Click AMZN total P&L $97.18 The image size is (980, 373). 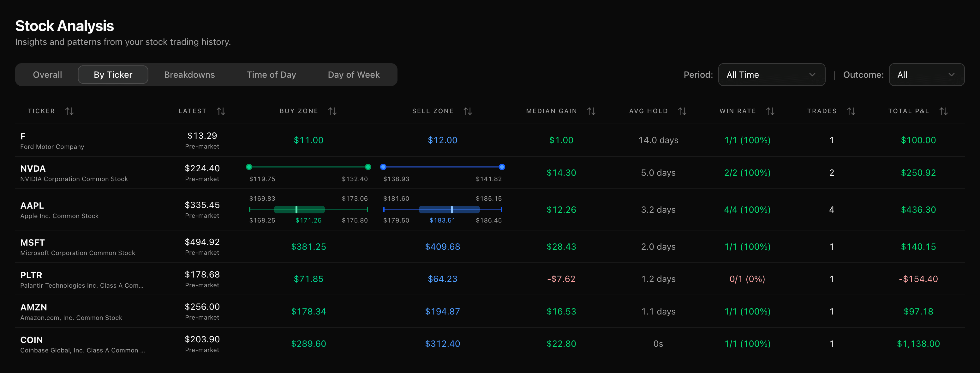(x=918, y=312)
